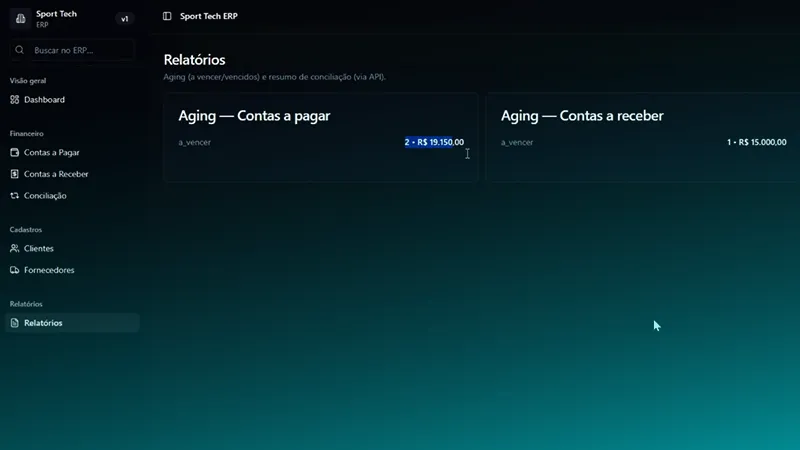
Task: Click the Contas a Pagar wallet icon
Action: [x=14, y=153]
